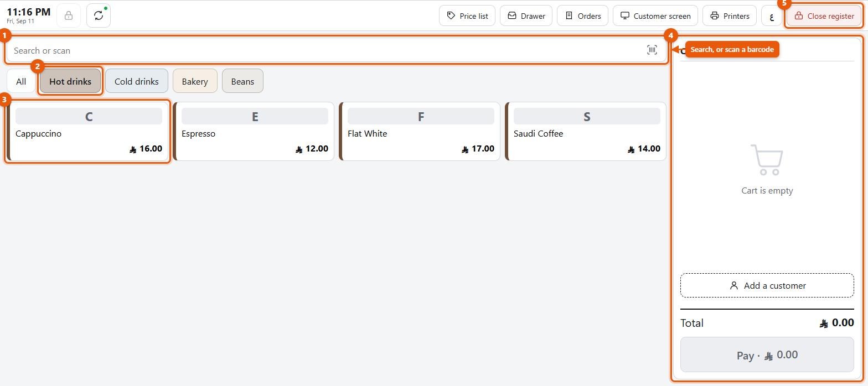Open the Drawer panel
Screen dimensions: 868x386
526,16
